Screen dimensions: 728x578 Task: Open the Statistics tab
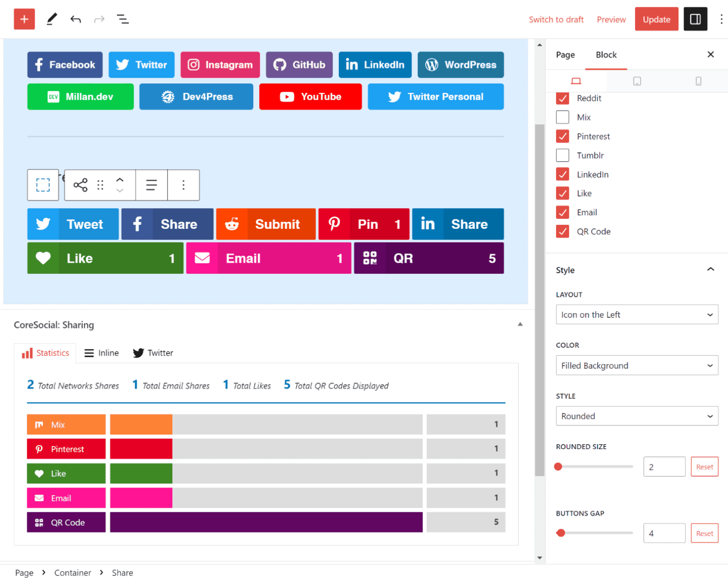[45, 353]
